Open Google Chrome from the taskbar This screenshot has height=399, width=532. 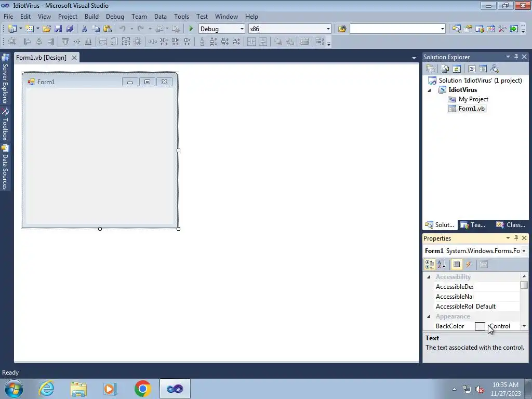pyautogui.click(x=142, y=389)
